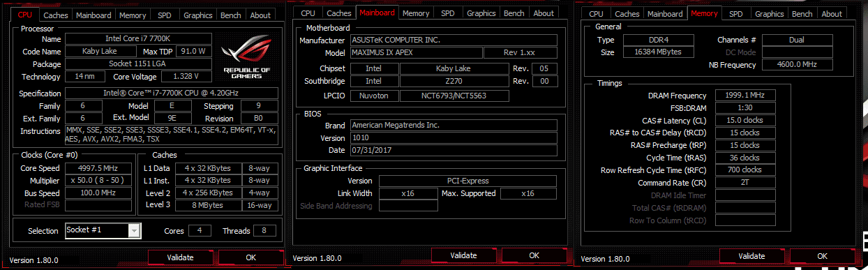Click the BIOS Version 1010 field
Screen dimensions: 868x270
click(454, 138)
